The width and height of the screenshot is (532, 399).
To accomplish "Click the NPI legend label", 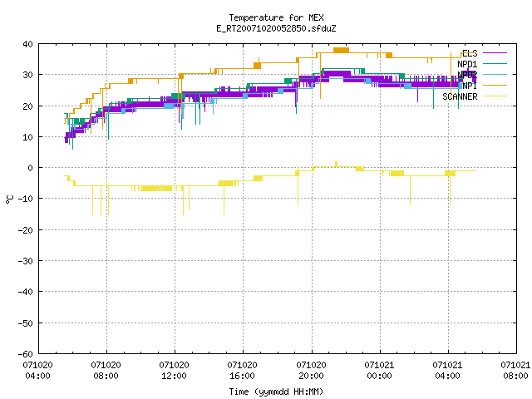I will pyautogui.click(x=470, y=86).
